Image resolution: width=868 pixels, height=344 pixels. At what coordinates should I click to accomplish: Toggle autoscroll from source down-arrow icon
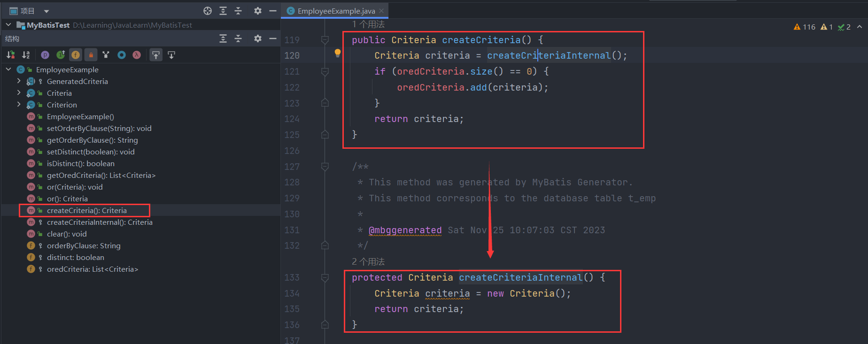point(171,55)
